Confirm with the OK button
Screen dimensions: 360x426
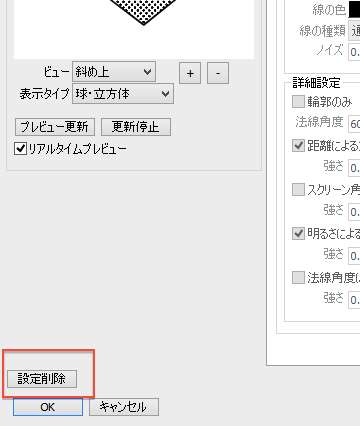(48, 407)
